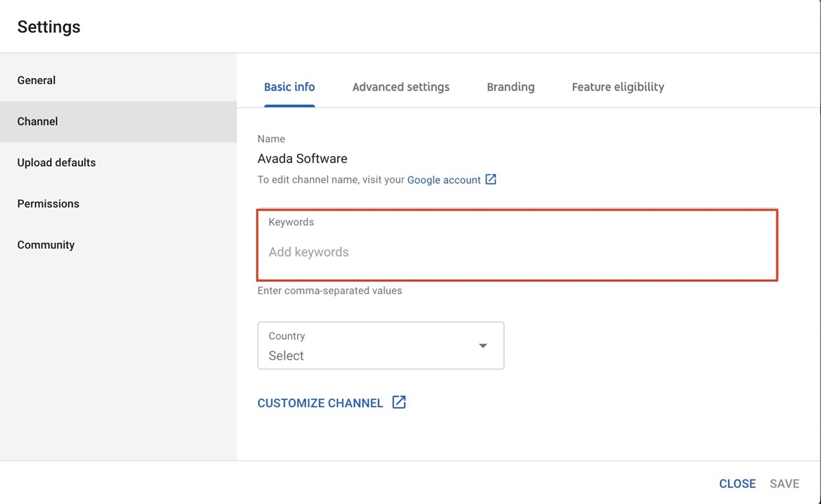Click the CUSTOMIZE CHANNEL link

coord(320,403)
